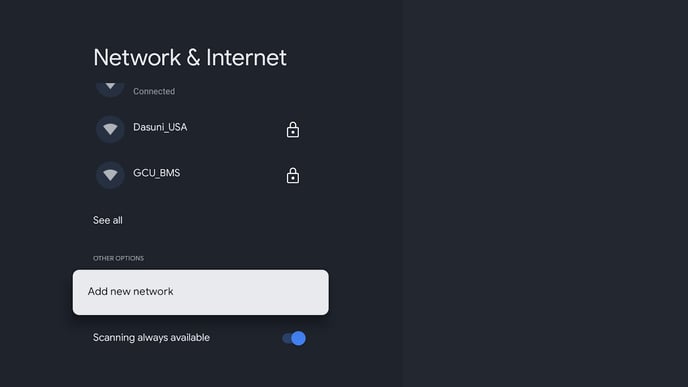Click the Add new network button
The image size is (688, 387).
coord(201,292)
